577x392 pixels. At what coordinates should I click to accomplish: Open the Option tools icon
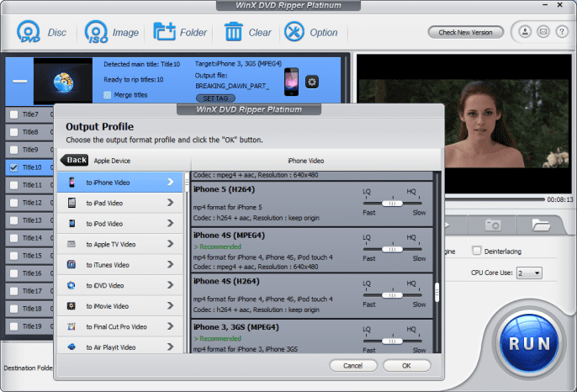294,32
